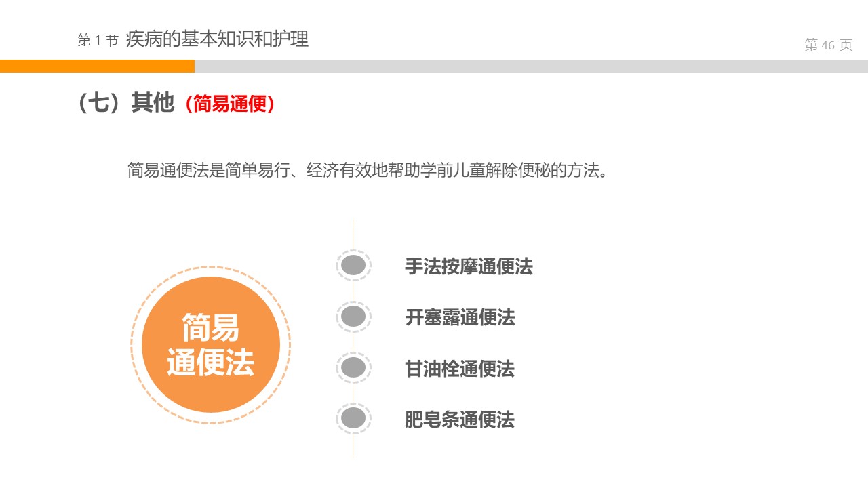Screen dimensions: 868x488
Task: Select the 开塞露通便法 label
Action: pyautogui.click(x=460, y=317)
